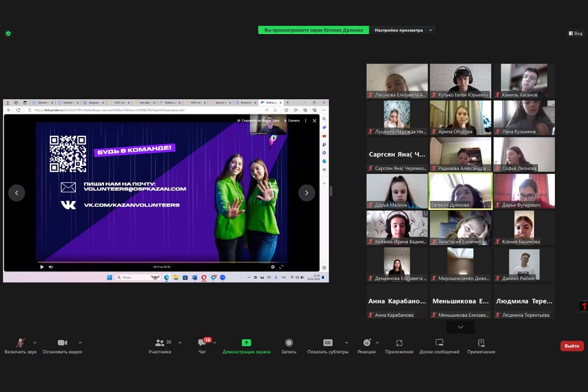Click the green encryption shield icon
The height and width of the screenshot is (392, 588).
[x=8, y=33]
